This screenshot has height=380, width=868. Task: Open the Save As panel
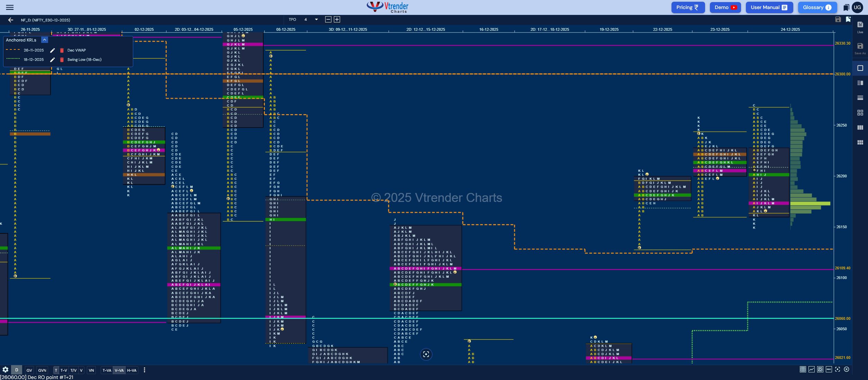pos(860,46)
